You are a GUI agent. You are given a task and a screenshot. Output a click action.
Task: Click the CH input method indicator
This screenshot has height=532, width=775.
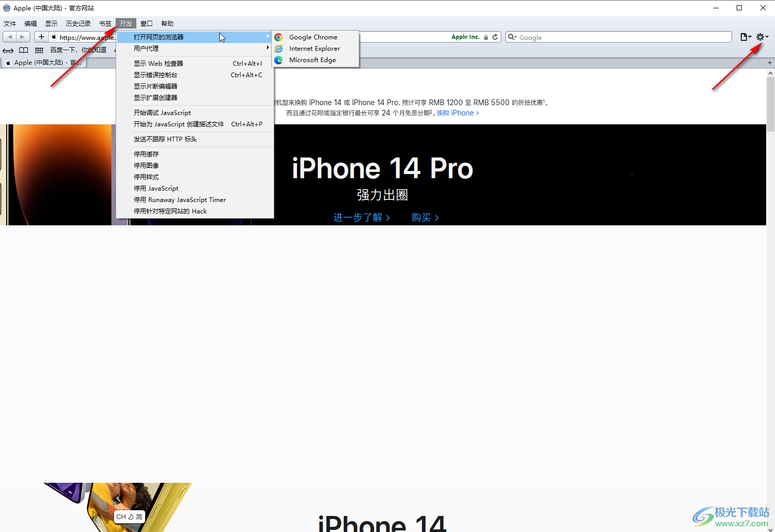point(130,516)
